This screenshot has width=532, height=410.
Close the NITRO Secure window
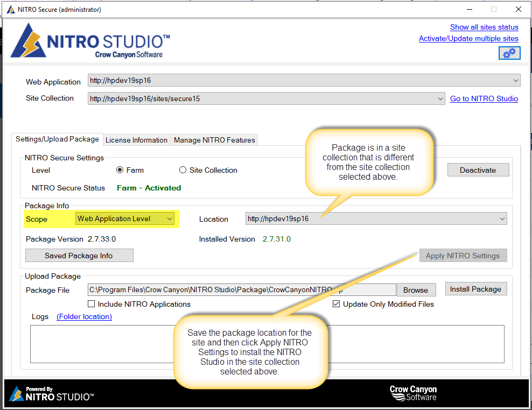[x=518, y=9]
